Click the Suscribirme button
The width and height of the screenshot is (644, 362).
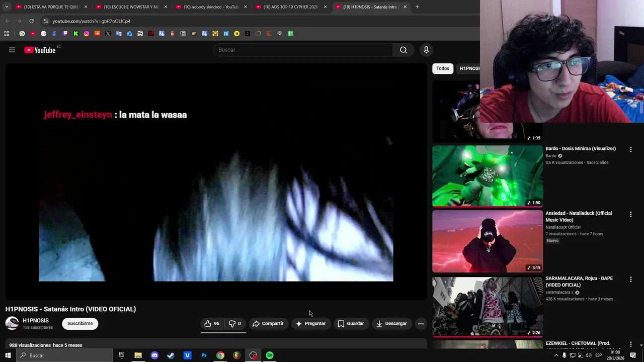(80, 324)
